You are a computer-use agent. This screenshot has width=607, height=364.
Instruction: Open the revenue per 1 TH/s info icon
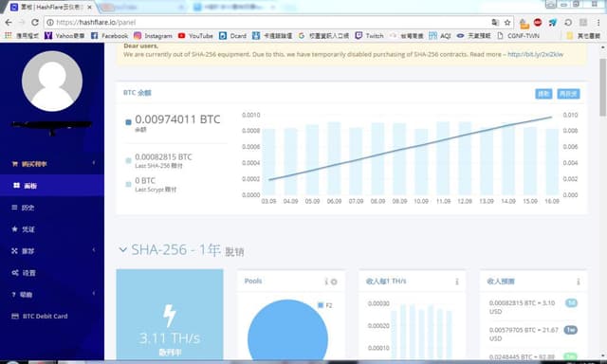(x=457, y=282)
